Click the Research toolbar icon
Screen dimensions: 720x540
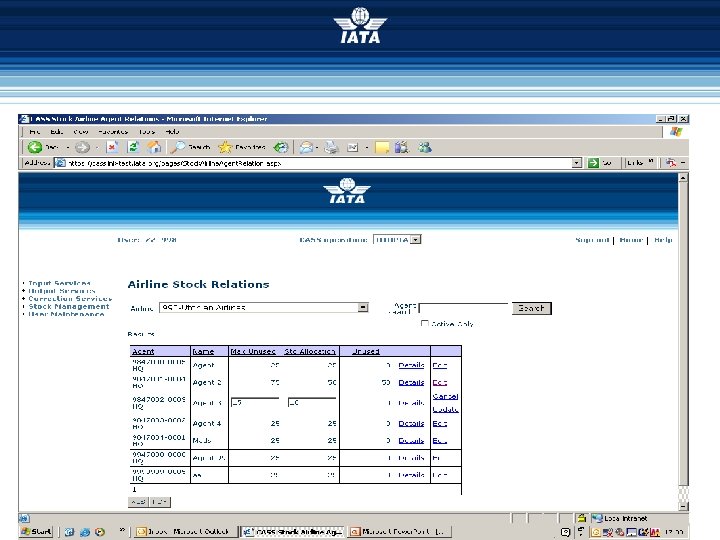402,147
